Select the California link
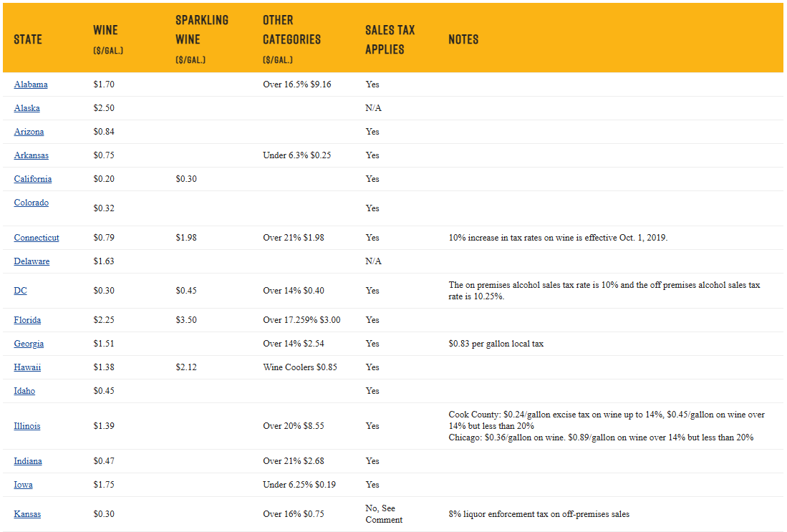The width and height of the screenshot is (787, 532). 33,179
